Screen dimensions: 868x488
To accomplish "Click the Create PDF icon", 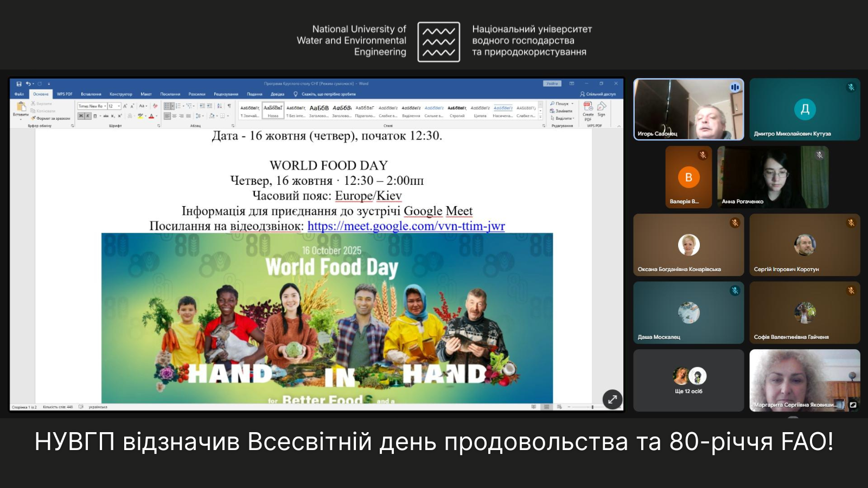I will 588,108.
